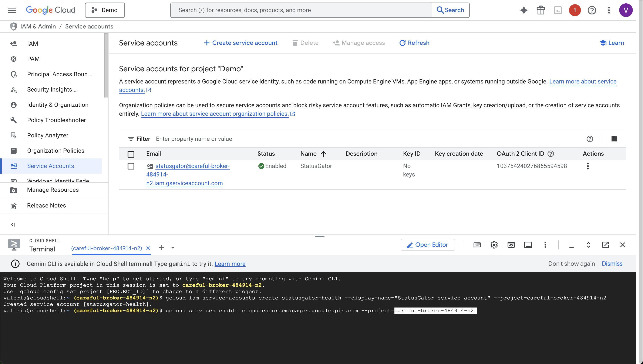Screen dimensions: 643x364
Task: Dismiss the Gemini CLI notice
Action: click(612, 264)
